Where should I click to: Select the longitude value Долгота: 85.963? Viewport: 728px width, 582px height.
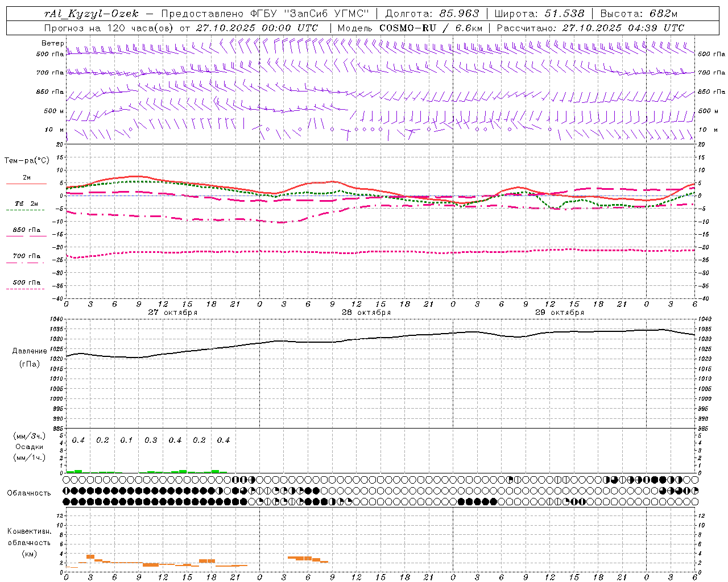[432, 14]
